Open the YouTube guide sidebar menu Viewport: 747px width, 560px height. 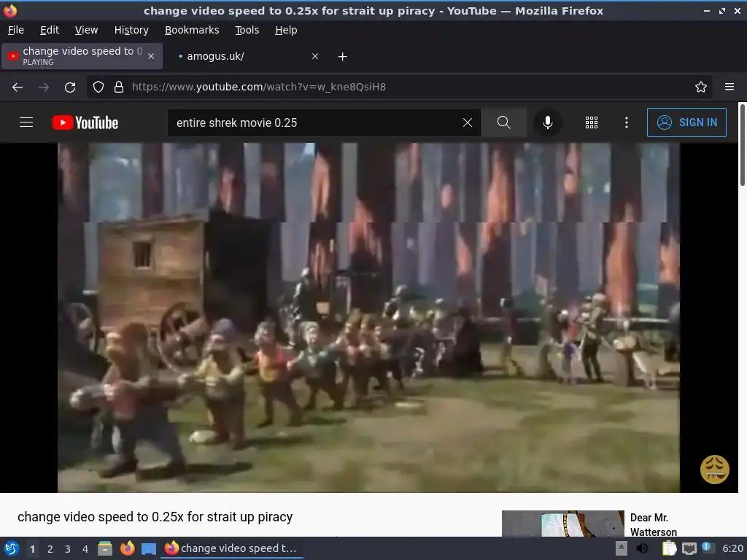(26, 122)
